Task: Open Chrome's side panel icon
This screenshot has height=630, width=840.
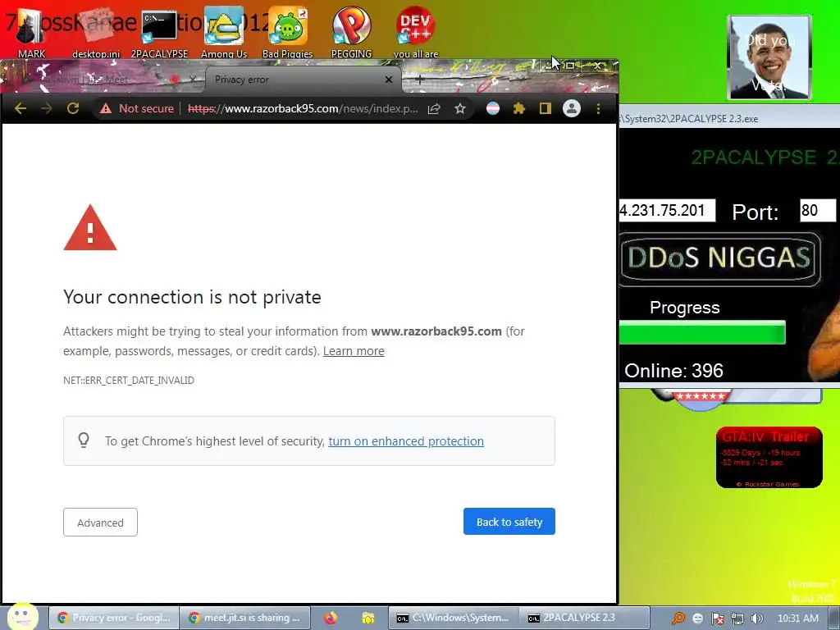Action: point(546,109)
